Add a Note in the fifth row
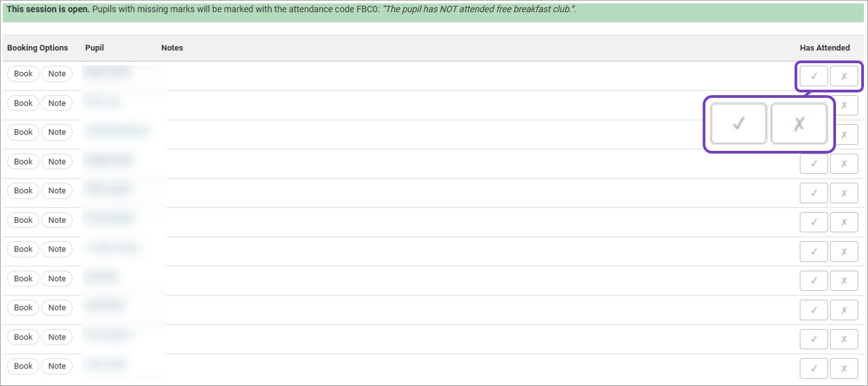This screenshot has height=386, width=868. tap(57, 191)
